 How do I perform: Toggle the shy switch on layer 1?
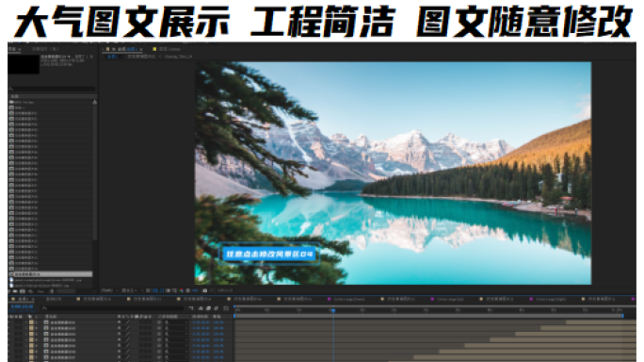(x=120, y=322)
